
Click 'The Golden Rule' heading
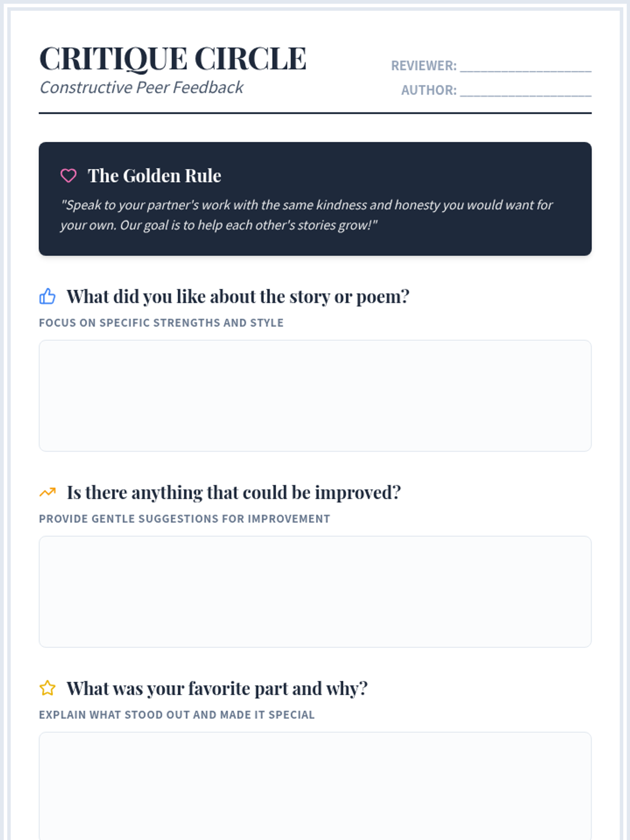click(x=154, y=176)
